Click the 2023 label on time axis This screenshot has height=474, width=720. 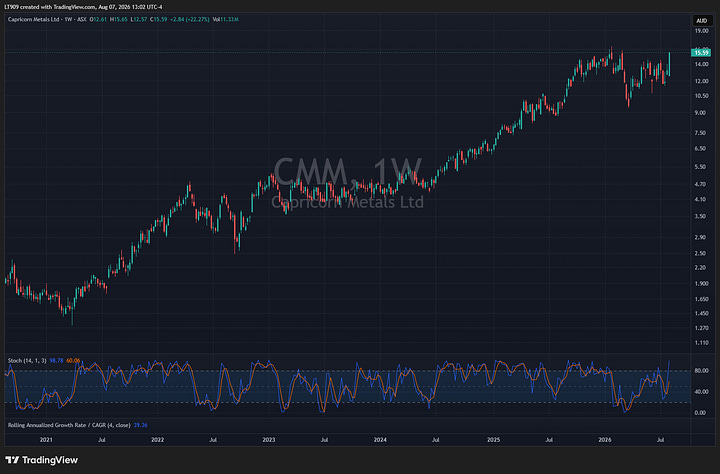point(269,440)
